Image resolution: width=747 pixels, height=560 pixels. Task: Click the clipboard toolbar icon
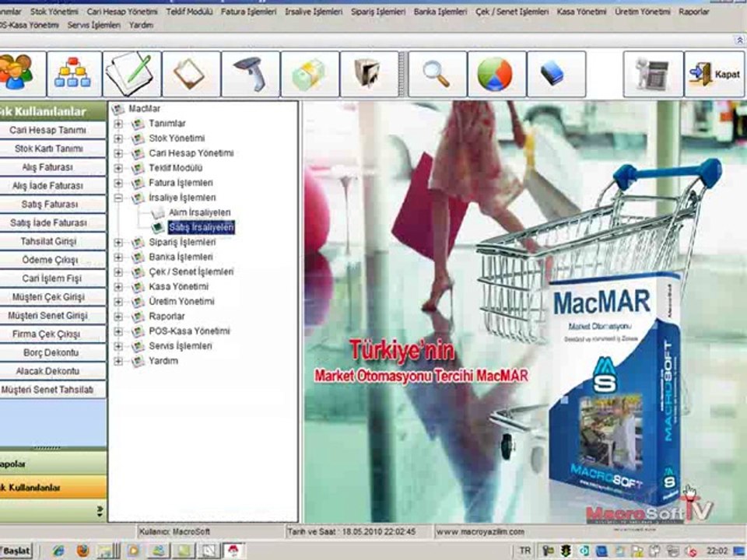pyautogui.click(x=191, y=74)
